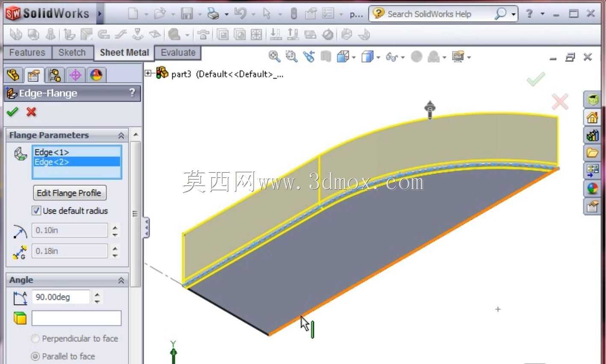Image resolution: width=606 pixels, height=364 pixels.
Task: Click the Open file icon
Action: point(160,14)
